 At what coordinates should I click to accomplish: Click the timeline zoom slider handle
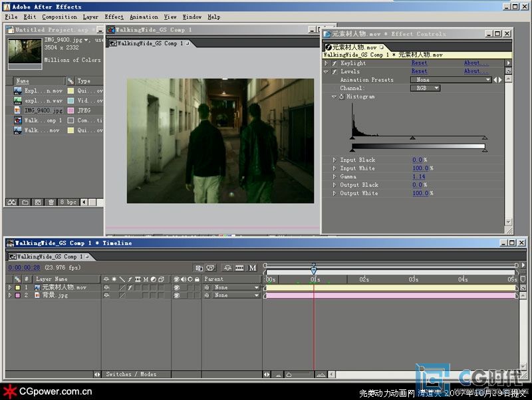(289, 375)
